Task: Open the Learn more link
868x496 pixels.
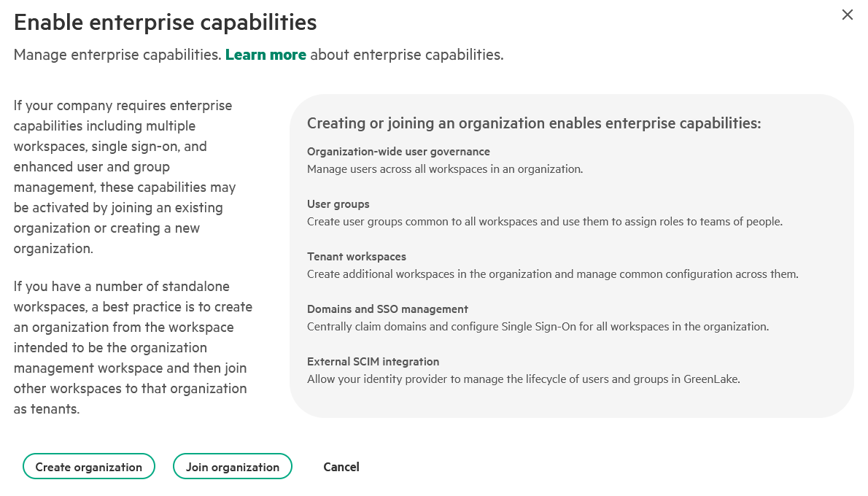Action: tap(266, 55)
